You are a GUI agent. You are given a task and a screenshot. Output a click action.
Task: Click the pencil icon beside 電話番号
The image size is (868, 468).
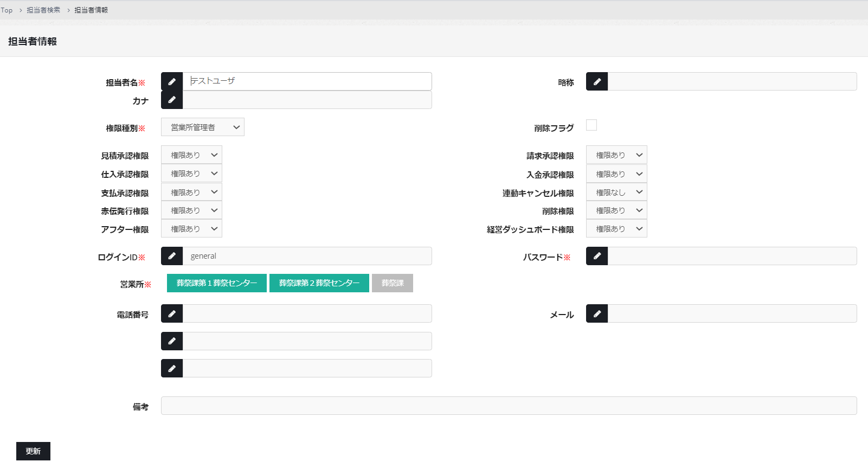pos(172,313)
